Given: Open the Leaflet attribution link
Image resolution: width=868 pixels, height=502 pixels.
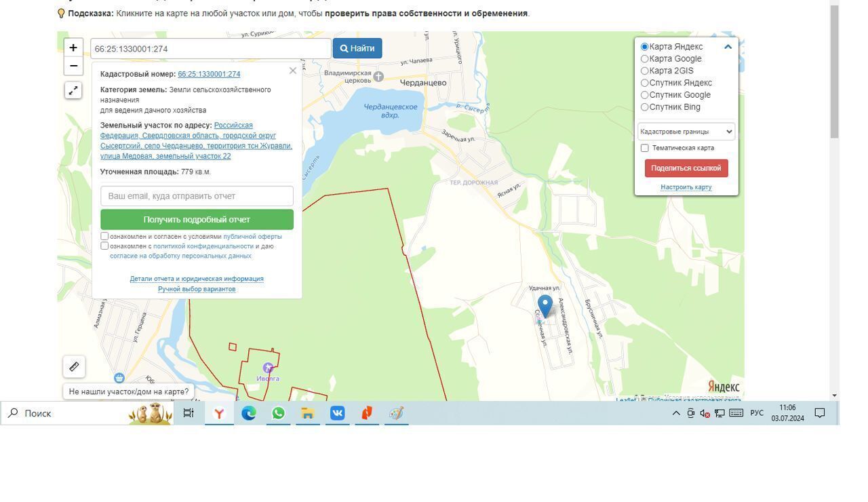Looking at the screenshot, I should (625, 400).
